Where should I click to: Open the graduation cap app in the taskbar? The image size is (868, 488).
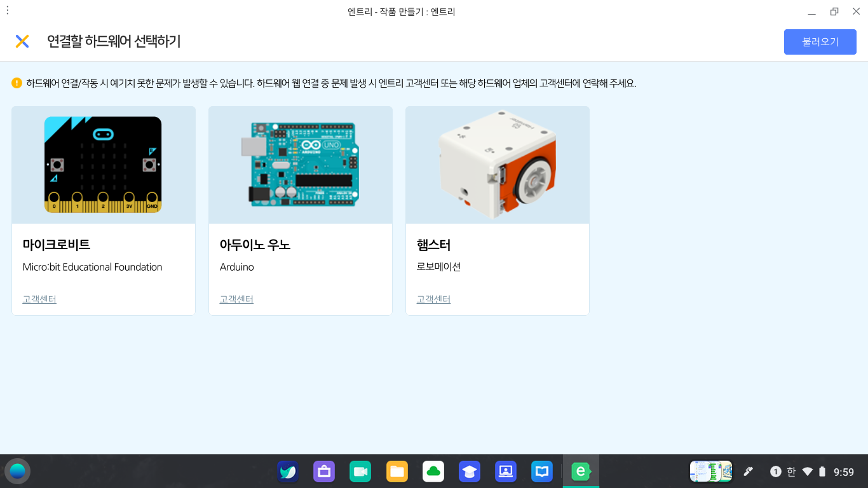470,471
